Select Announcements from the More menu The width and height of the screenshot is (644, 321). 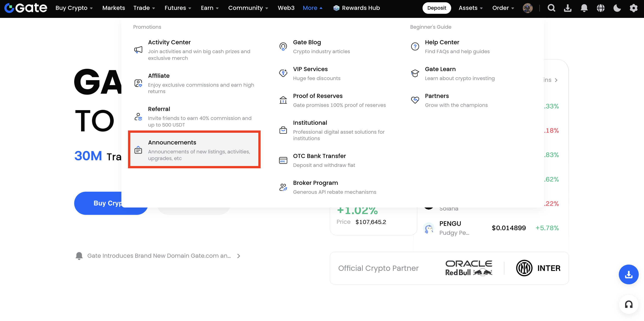point(194,150)
